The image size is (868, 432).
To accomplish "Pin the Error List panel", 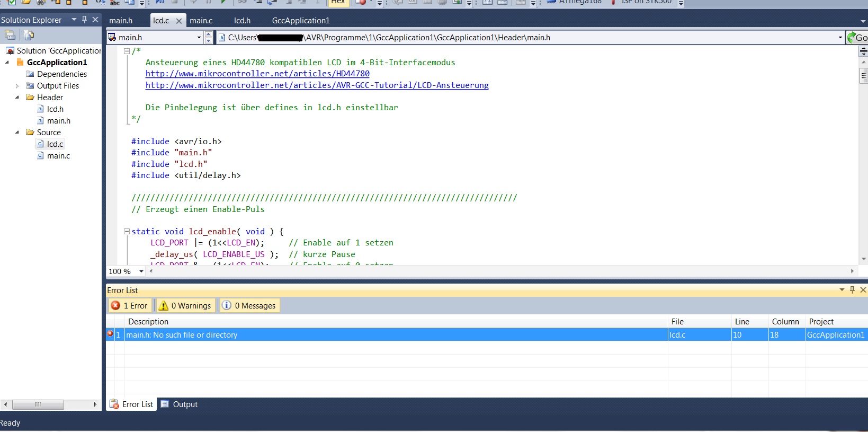I will coord(852,290).
